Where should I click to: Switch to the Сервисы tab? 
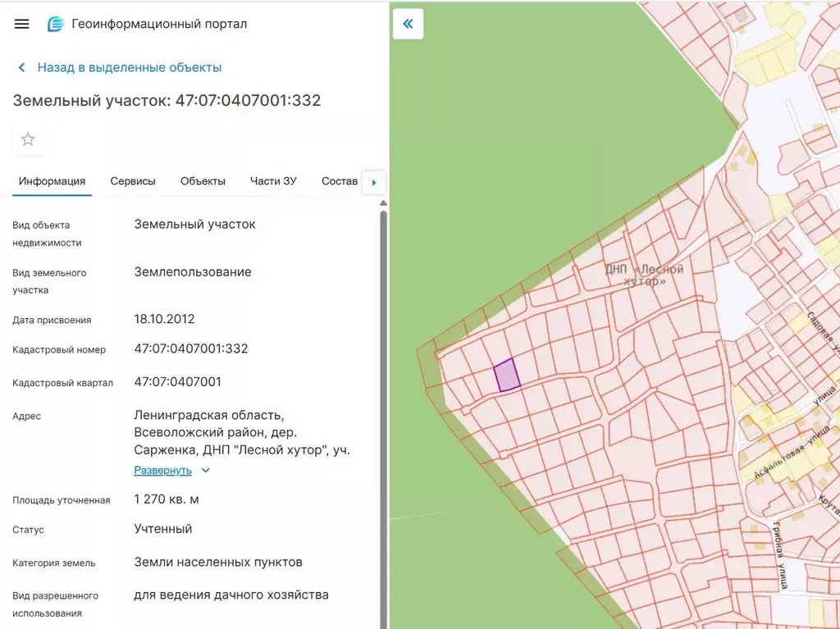click(x=133, y=181)
